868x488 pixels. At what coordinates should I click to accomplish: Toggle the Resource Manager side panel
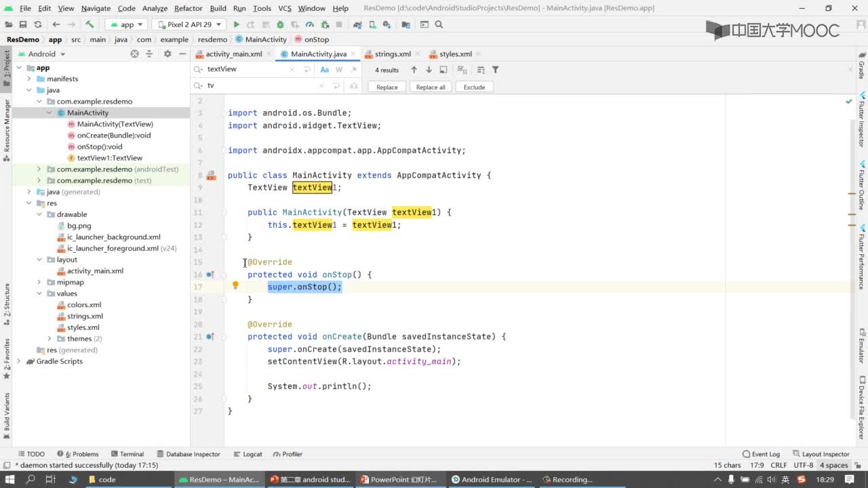pyautogui.click(x=7, y=129)
